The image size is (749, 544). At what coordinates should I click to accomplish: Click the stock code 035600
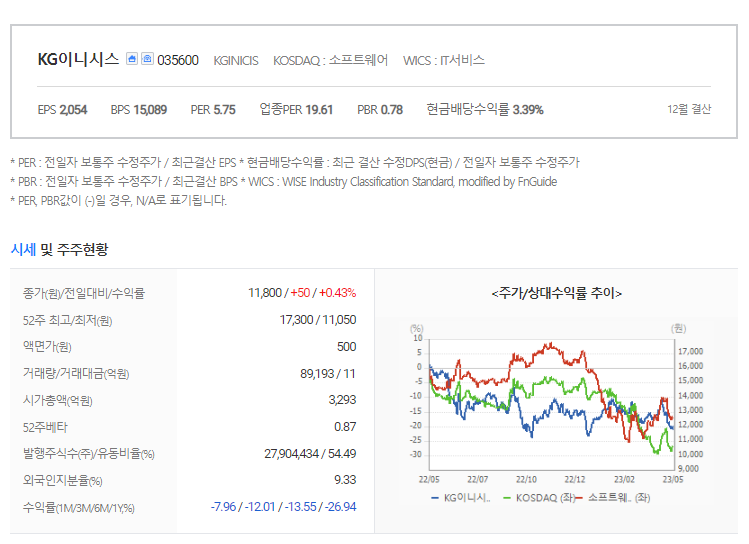click(x=178, y=60)
